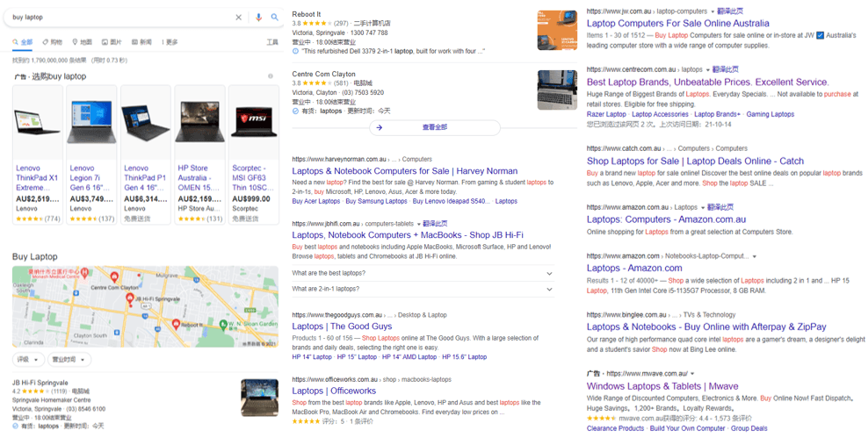Open the 评级 rating filter dropdown

[28, 360]
